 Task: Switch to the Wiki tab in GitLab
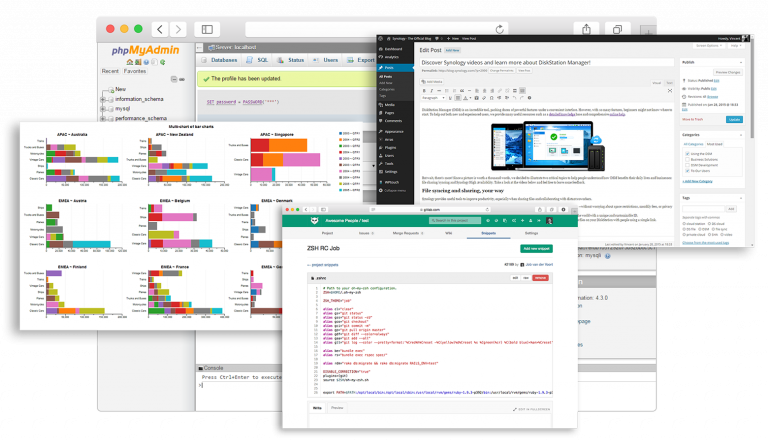(448, 234)
